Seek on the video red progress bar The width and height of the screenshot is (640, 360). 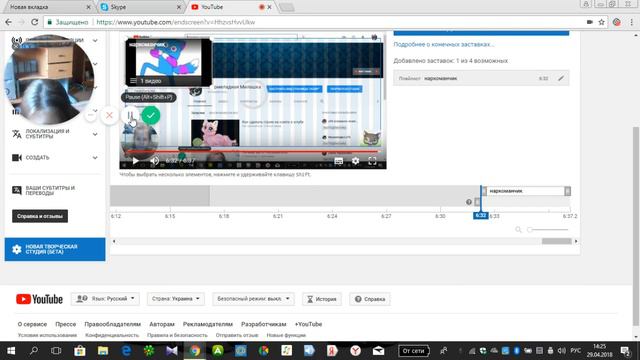coord(253,151)
